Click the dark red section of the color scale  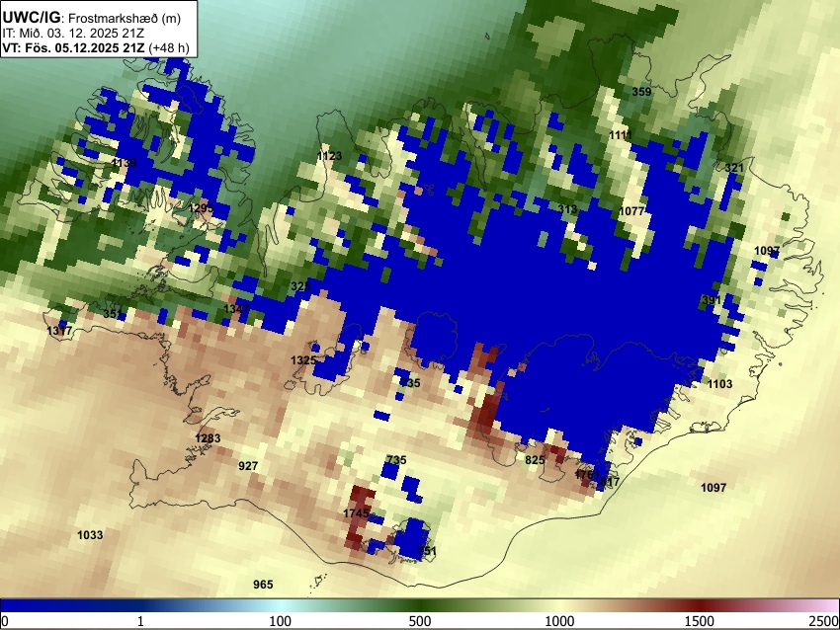(700, 606)
